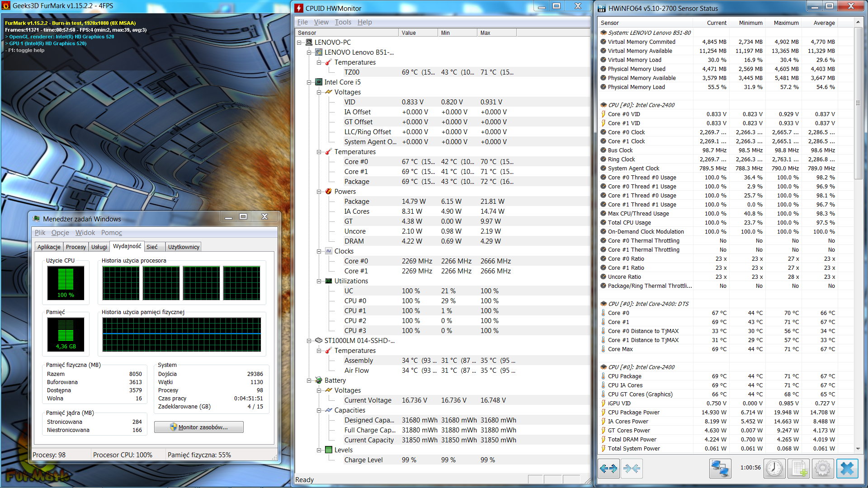Click the icon beside Utilizations node
Viewport: 868px width, 488px height.
point(329,281)
